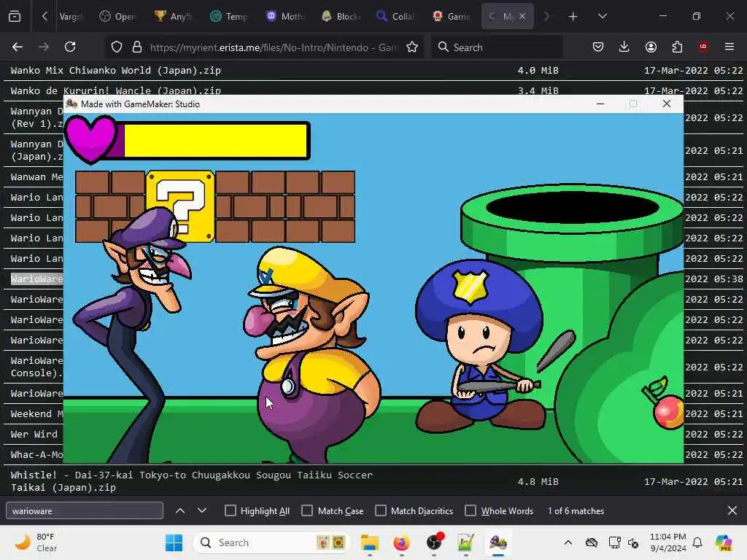Open the clock and date 11:04 PM
This screenshot has height=560, width=747.
click(x=668, y=542)
